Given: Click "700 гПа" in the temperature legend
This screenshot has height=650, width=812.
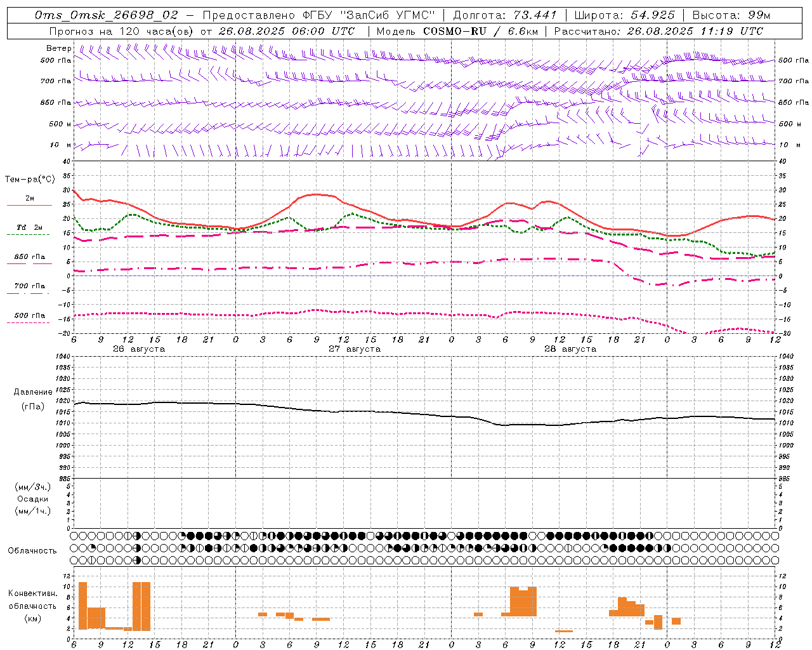Looking at the screenshot, I should pyautogui.click(x=30, y=286).
